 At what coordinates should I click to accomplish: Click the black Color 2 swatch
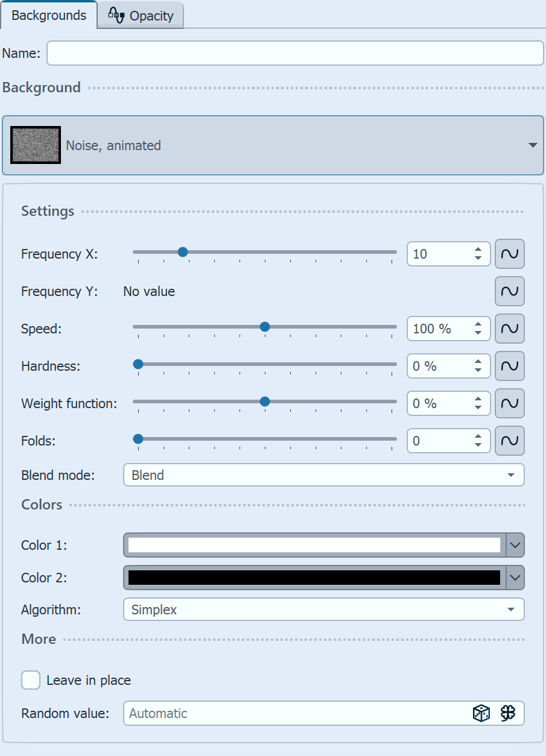pos(314,578)
